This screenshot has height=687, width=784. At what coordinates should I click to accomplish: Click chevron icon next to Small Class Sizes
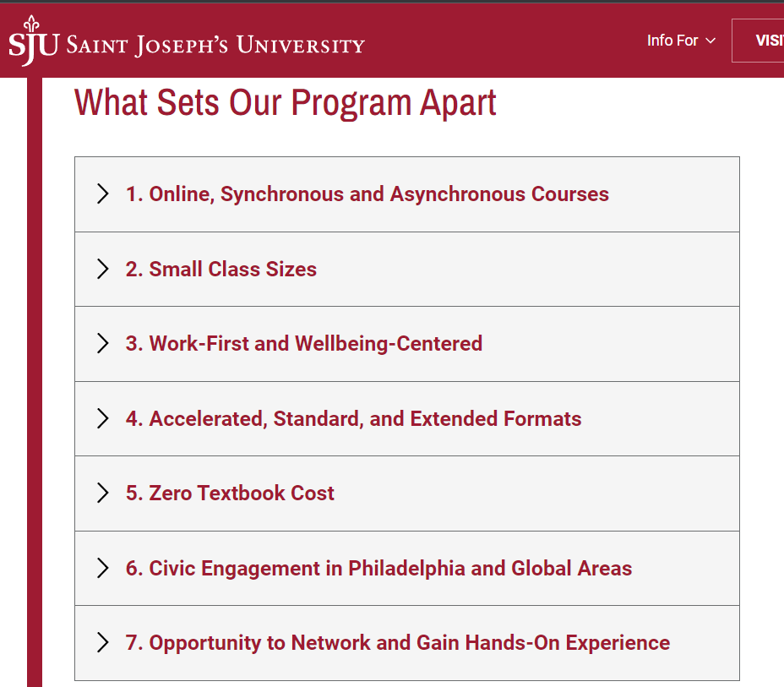tap(102, 269)
